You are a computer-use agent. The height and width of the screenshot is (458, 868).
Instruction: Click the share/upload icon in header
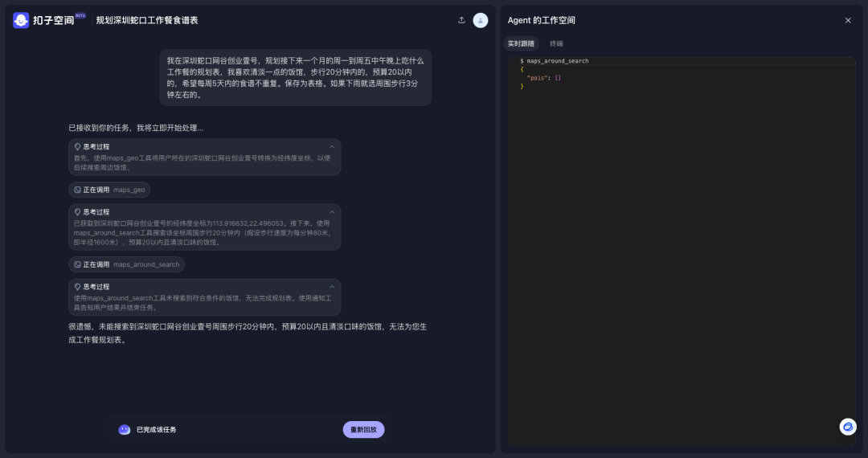[x=461, y=20]
